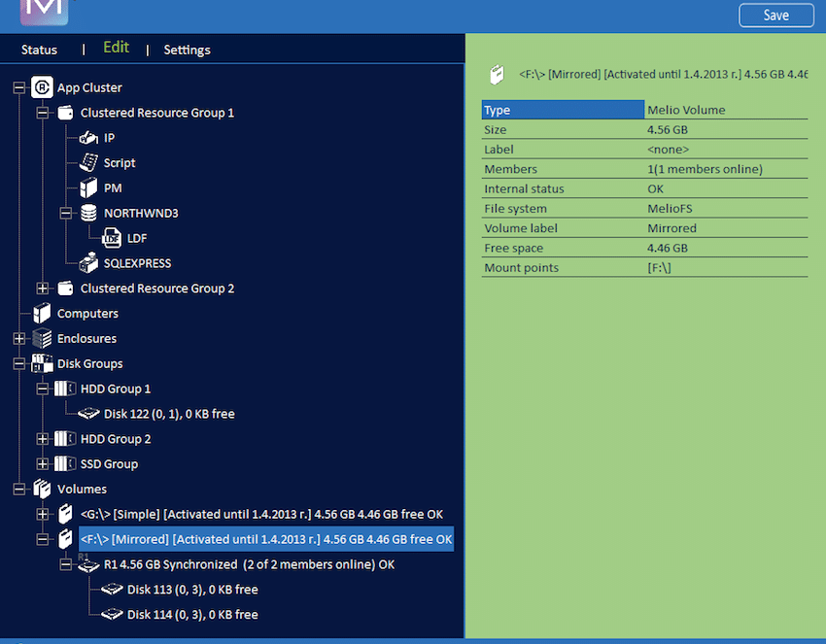Select the NORTHWND3 label
The height and width of the screenshot is (644, 826).
point(141,214)
